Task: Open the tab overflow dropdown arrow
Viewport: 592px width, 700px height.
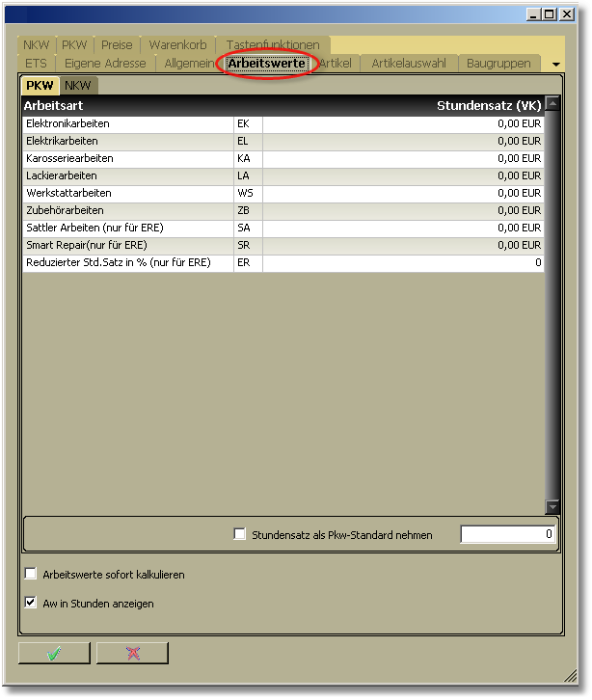Action: point(555,65)
